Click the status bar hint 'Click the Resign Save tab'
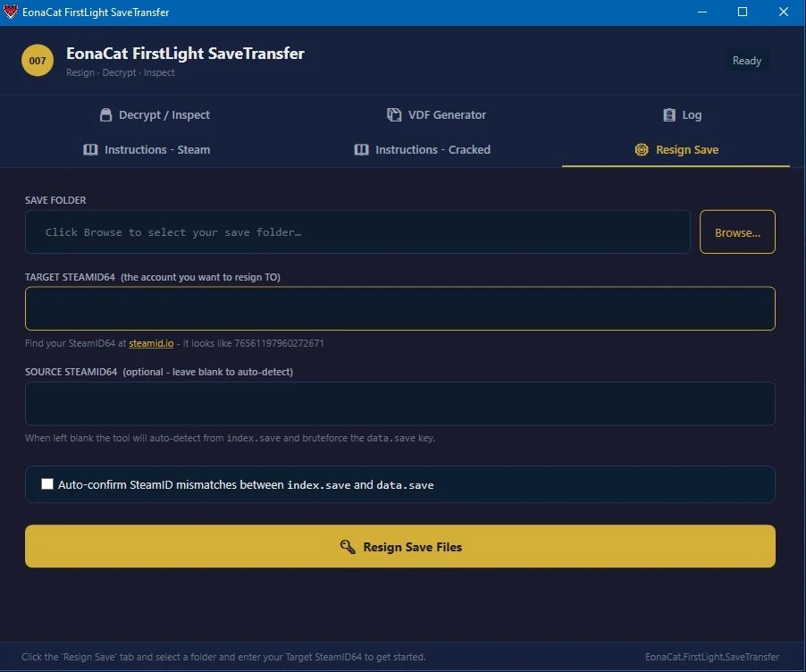 223,657
